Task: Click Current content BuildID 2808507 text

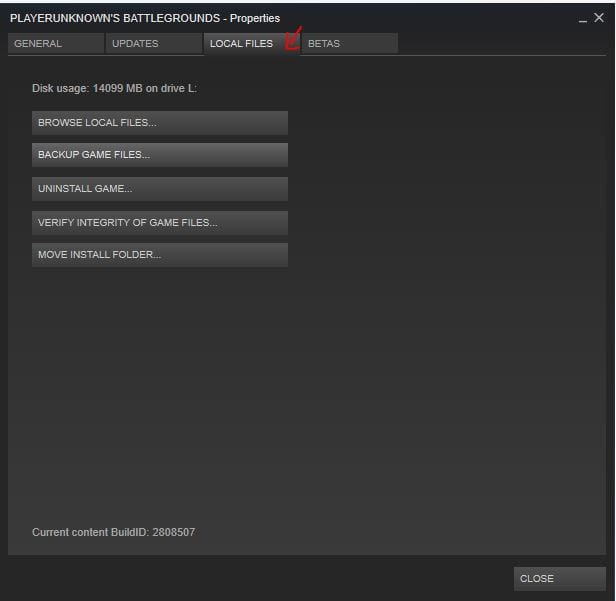Action: [114, 532]
